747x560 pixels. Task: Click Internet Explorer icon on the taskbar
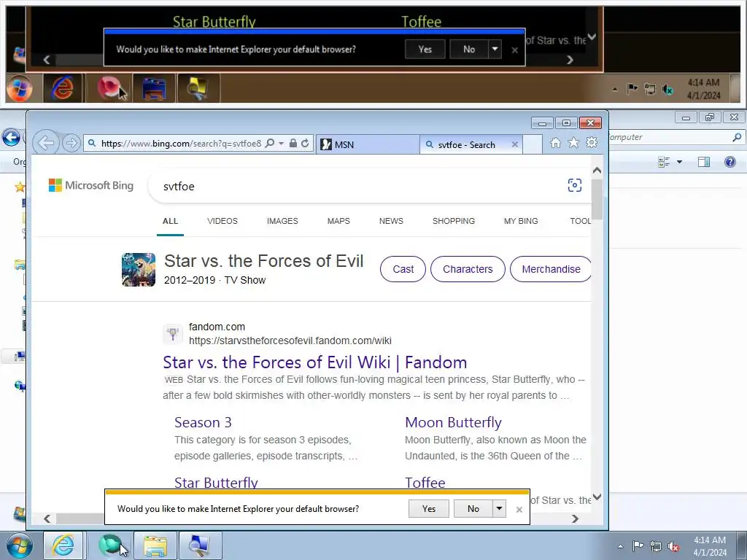pos(63,545)
